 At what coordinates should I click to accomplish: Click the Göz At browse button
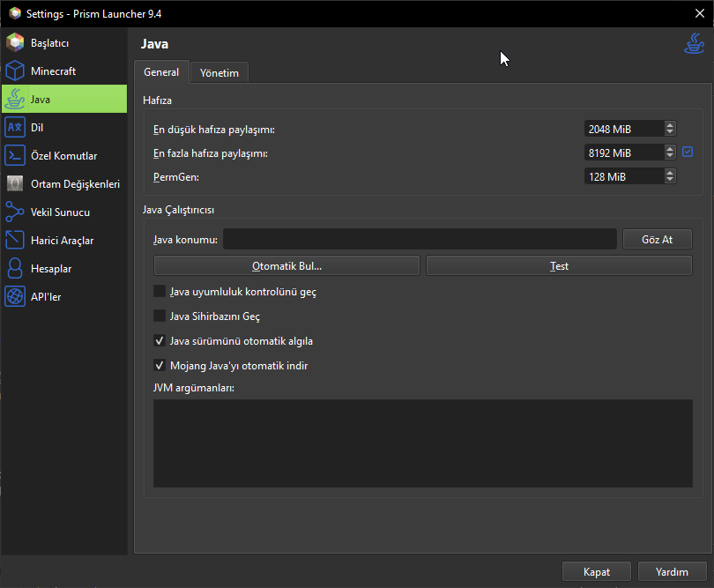657,239
